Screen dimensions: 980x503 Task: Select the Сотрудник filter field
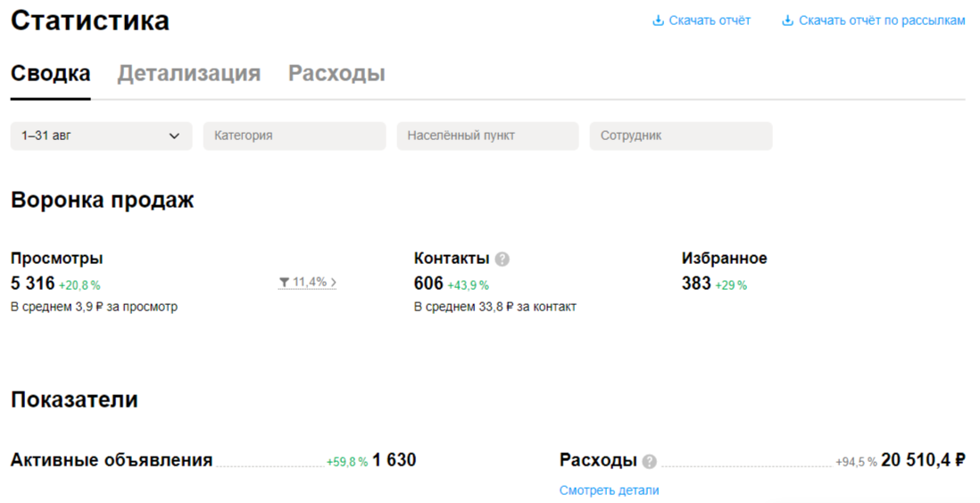[681, 136]
